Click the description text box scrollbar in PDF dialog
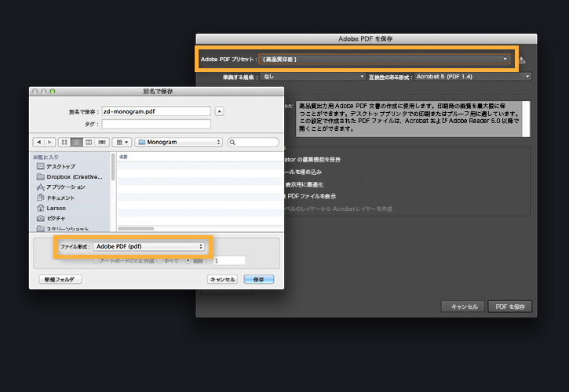This screenshot has width=569, height=392. pos(526,119)
